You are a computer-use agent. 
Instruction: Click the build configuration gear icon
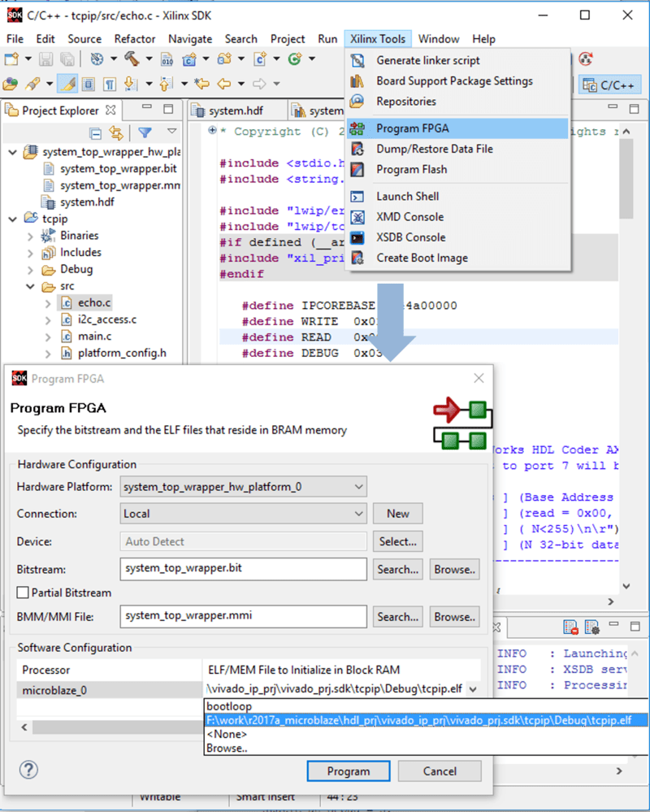click(97, 59)
